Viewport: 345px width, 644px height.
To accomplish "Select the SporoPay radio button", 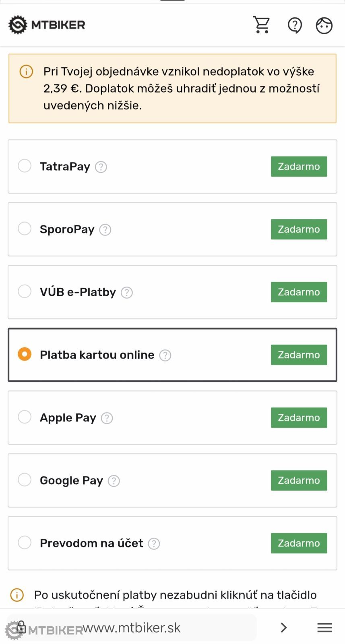I will [25, 229].
